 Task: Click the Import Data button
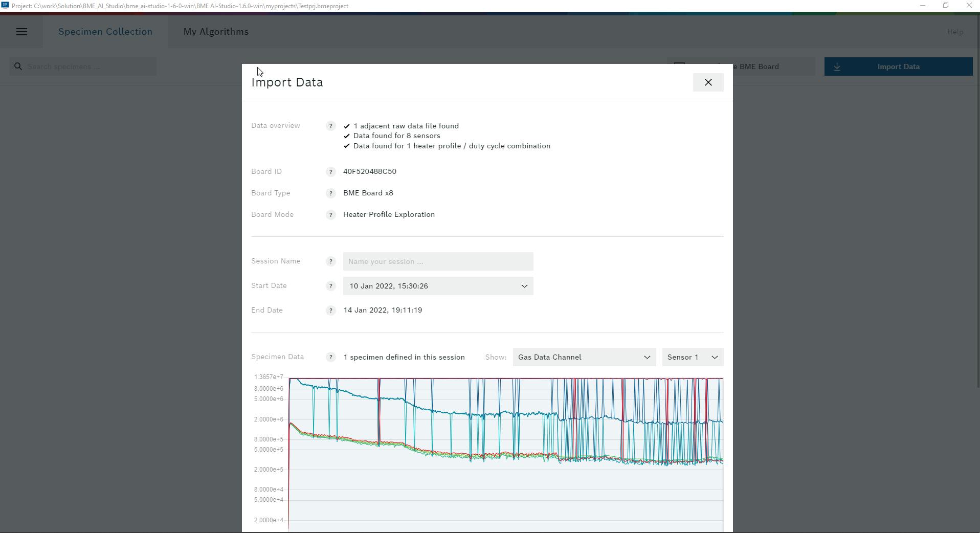tap(898, 66)
